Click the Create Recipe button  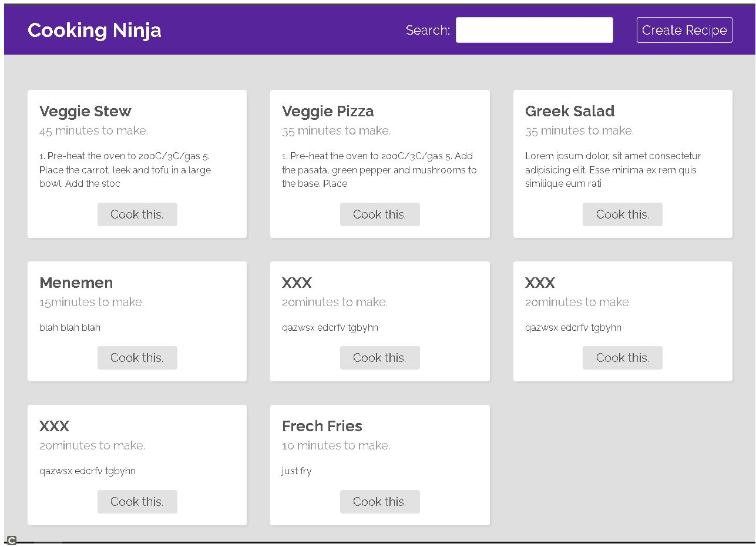point(684,30)
